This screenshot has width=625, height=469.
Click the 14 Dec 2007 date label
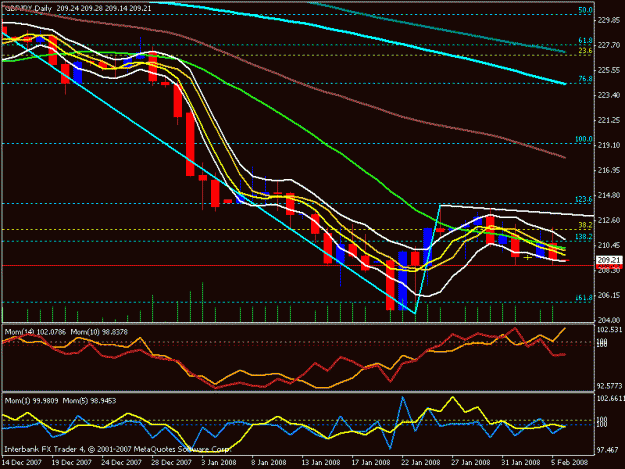point(22,463)
